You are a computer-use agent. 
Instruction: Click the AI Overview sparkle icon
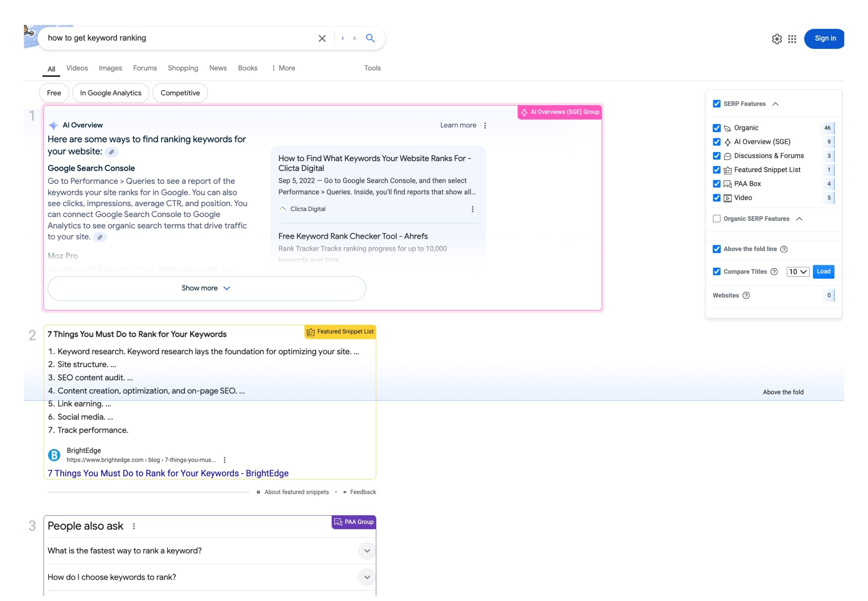54,126
